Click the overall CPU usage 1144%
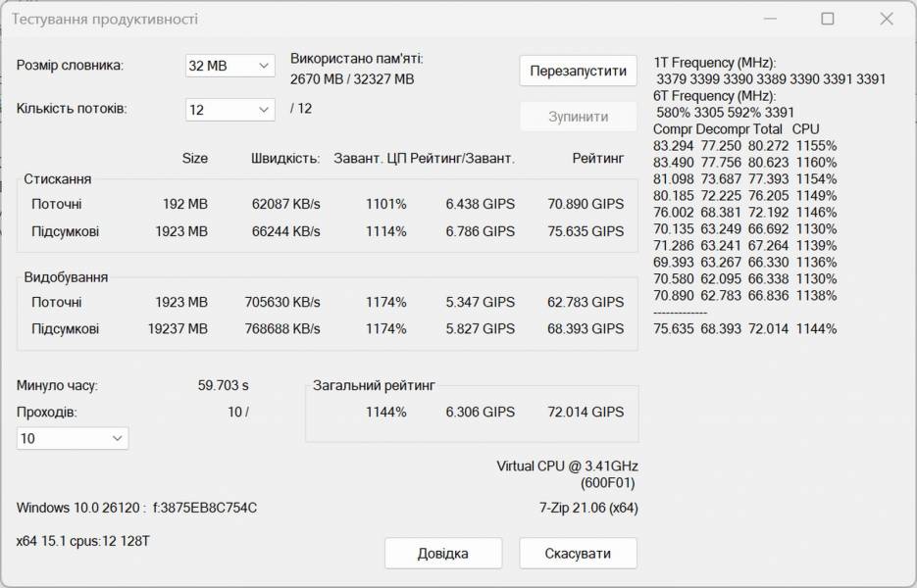 click(x=386, y=412)
